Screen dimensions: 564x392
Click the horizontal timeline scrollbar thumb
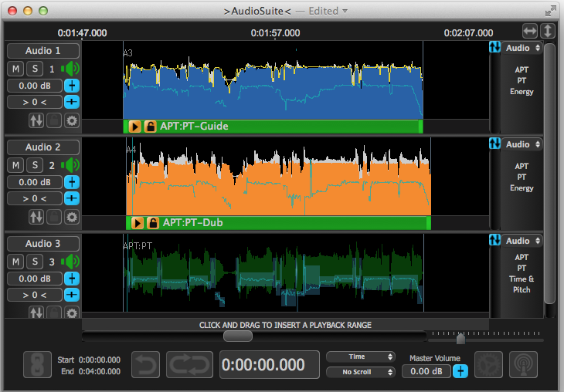click(x=237, y=336)
